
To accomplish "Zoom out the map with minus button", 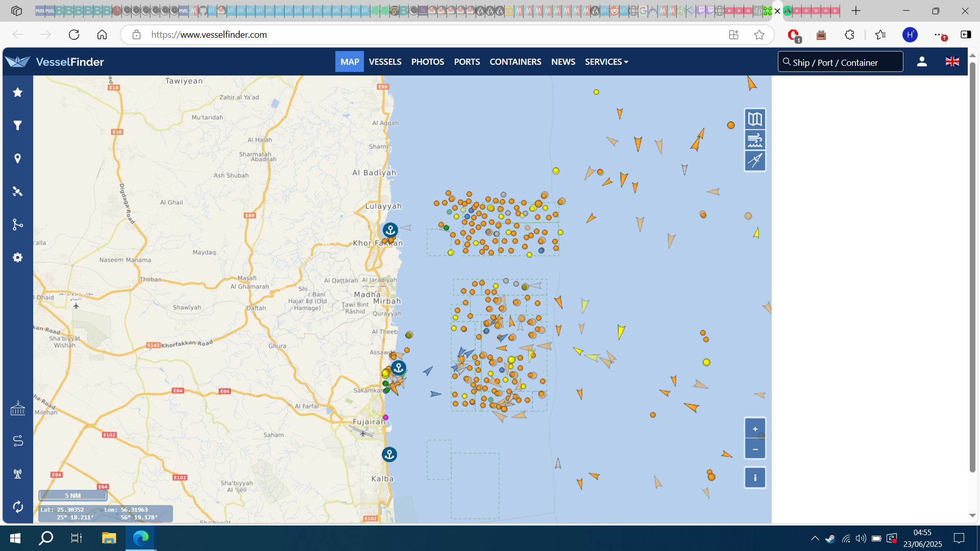I will point(755,449).
